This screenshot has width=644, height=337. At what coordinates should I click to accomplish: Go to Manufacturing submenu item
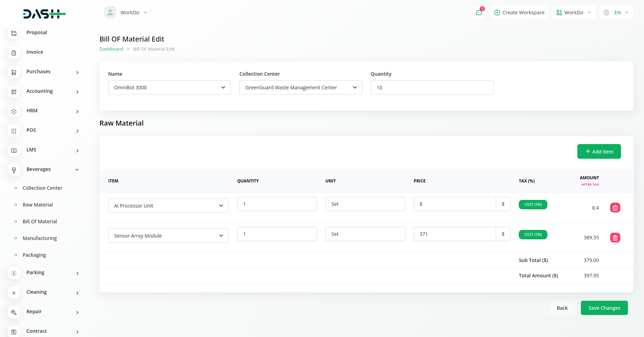(x=40, y=238)
